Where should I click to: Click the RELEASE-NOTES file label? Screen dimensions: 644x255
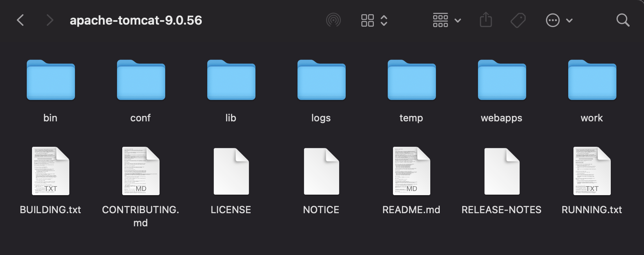[x=501, y=210]
